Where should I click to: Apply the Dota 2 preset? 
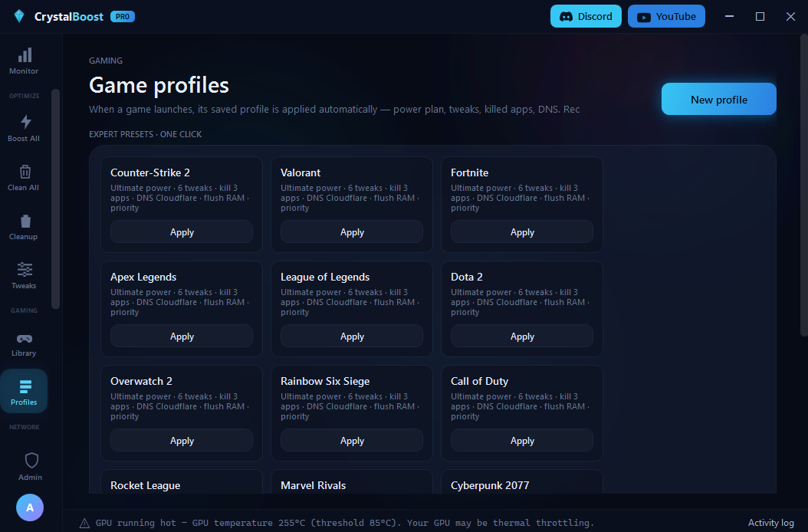pyautogui.click(x=522, y=336)
